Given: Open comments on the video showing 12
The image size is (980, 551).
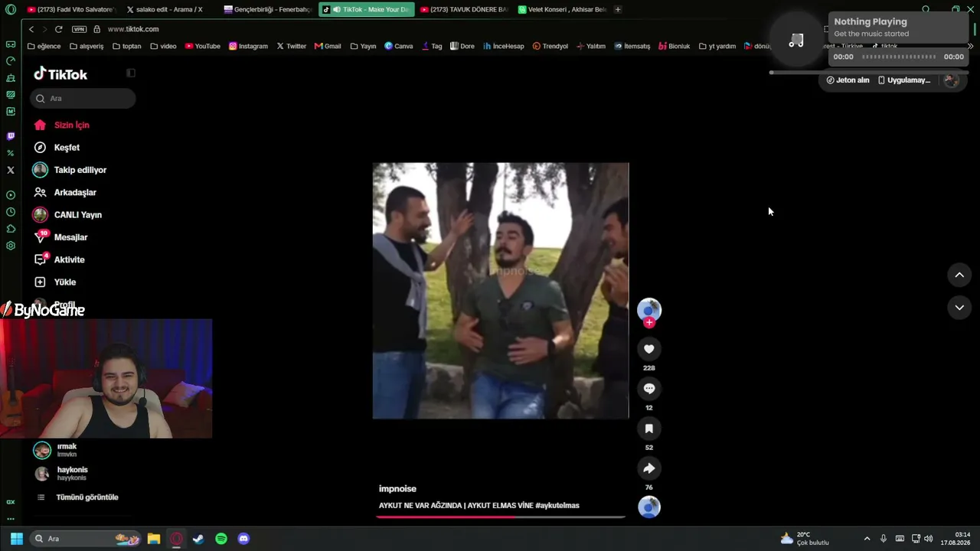Looking at the screenshot, I should coord(649,389).
